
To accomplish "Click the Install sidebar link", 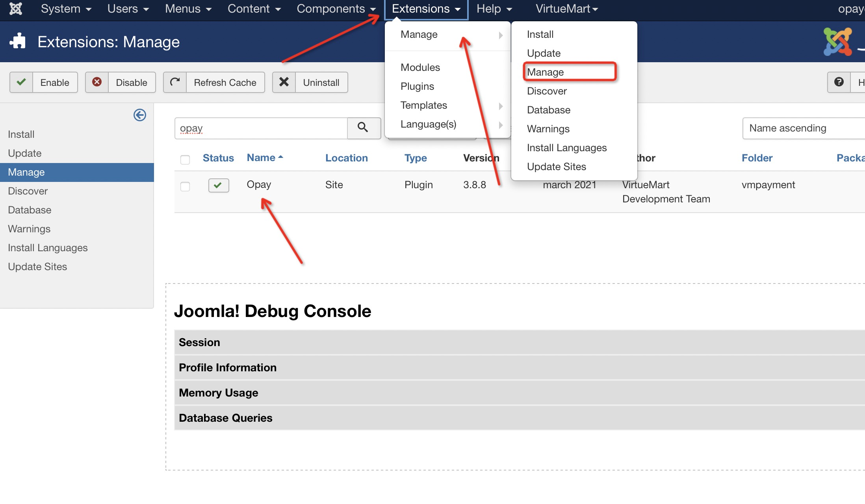I will point(21,134).
